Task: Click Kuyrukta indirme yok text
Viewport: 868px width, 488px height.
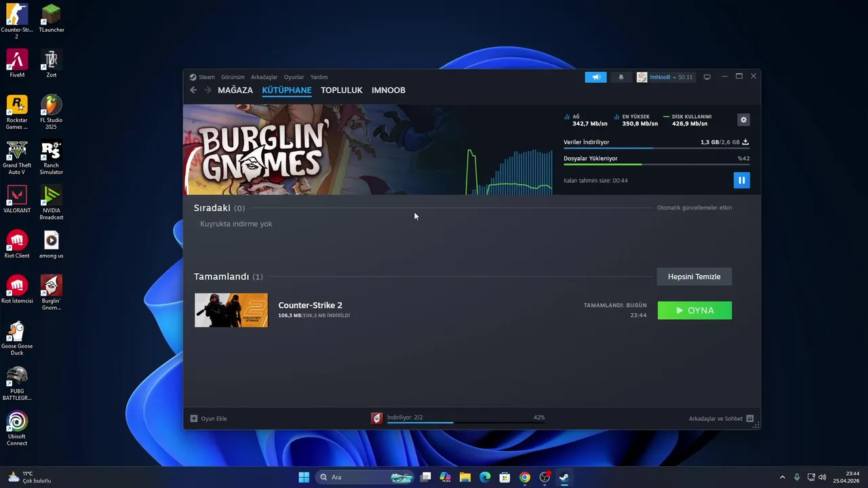Action: click(236, 224)
